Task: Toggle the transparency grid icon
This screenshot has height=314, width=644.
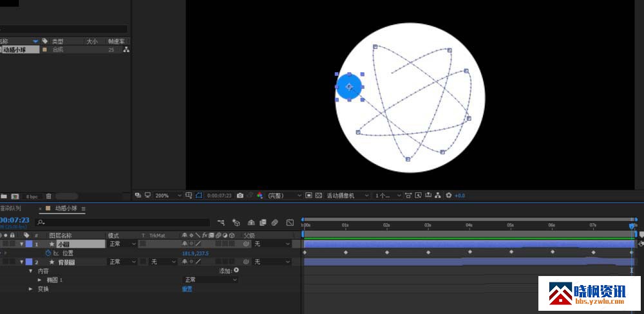Action: click(319, 196)
